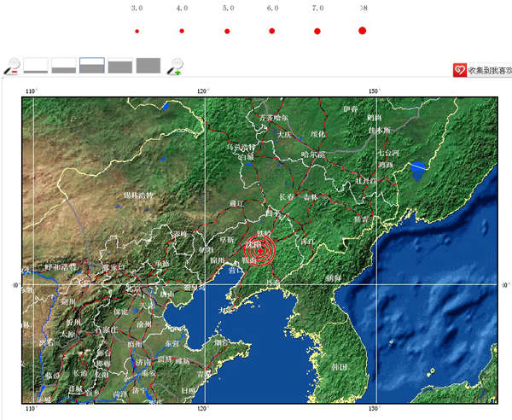
Task: Click the zoom out magnifier icon
Action: (12, 66)
